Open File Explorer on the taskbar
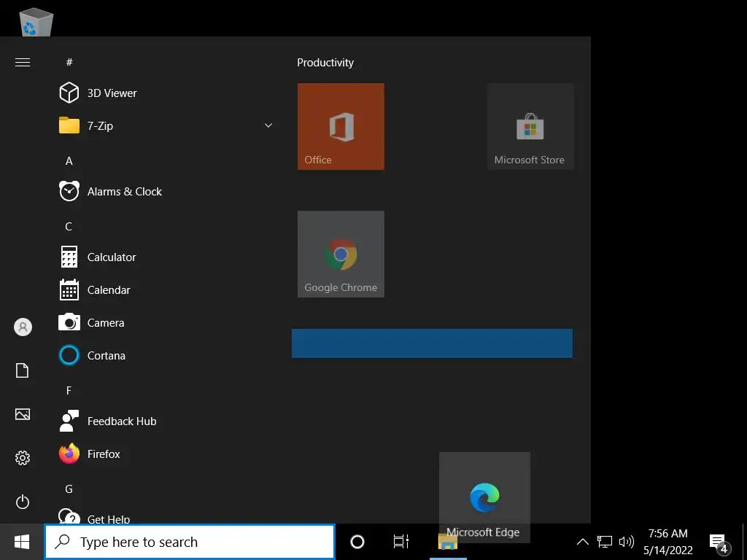This screenshot has height=560, width=747. [448, 542]
